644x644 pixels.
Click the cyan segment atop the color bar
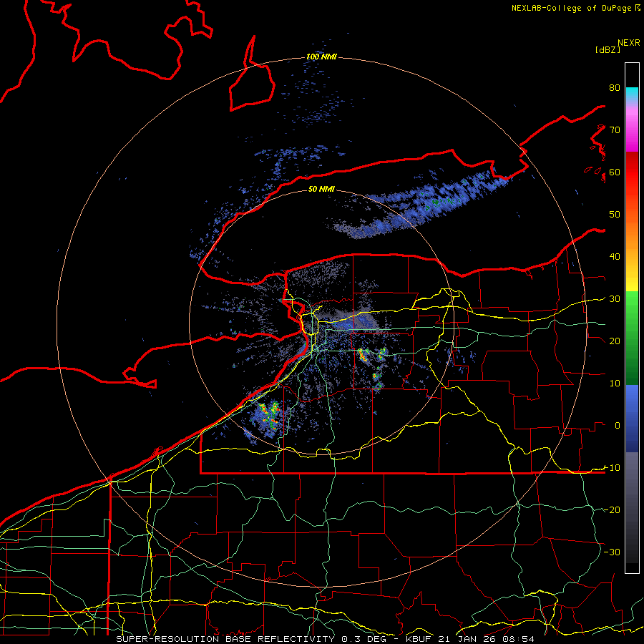(x=632, y=94)
